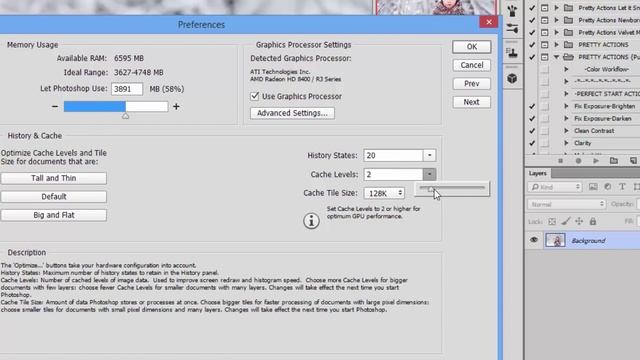Open layer filter Kind dropdown
The height and width of the screenshot is (360, 640).
[x=555, y=187]
